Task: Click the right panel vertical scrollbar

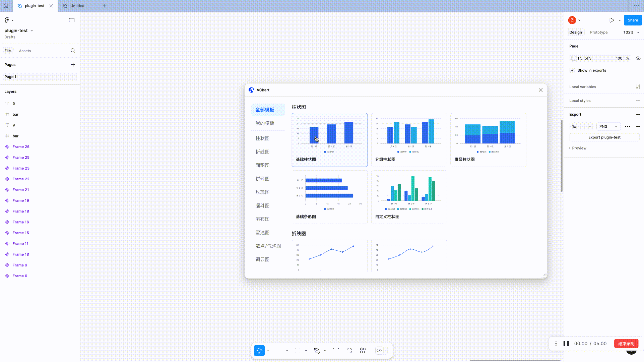Action: coord(562,156)
